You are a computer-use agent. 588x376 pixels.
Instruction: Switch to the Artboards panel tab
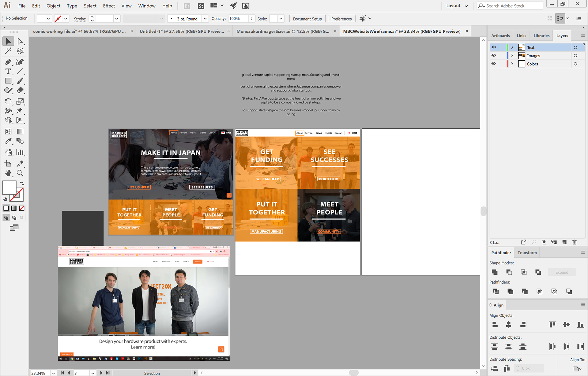pos(500,35)
